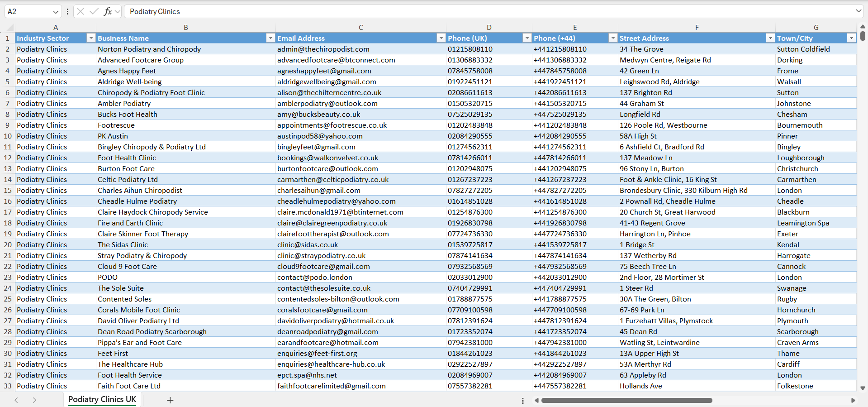Click email claire.mcdonald1971@btinternet.com
The image size is (868, 407).
point(361,212)
